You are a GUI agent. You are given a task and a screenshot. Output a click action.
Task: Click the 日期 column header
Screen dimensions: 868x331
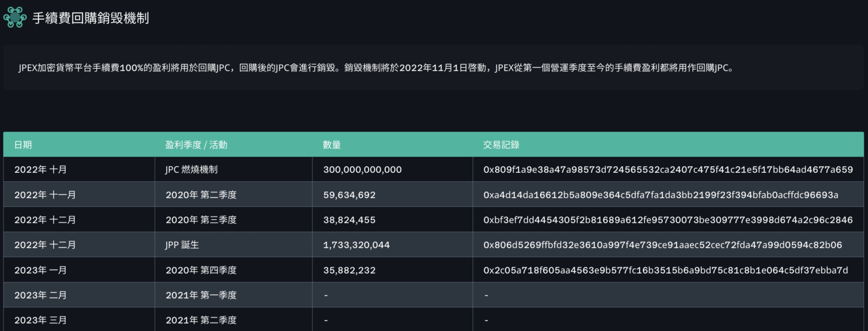[x=23, y=145]
